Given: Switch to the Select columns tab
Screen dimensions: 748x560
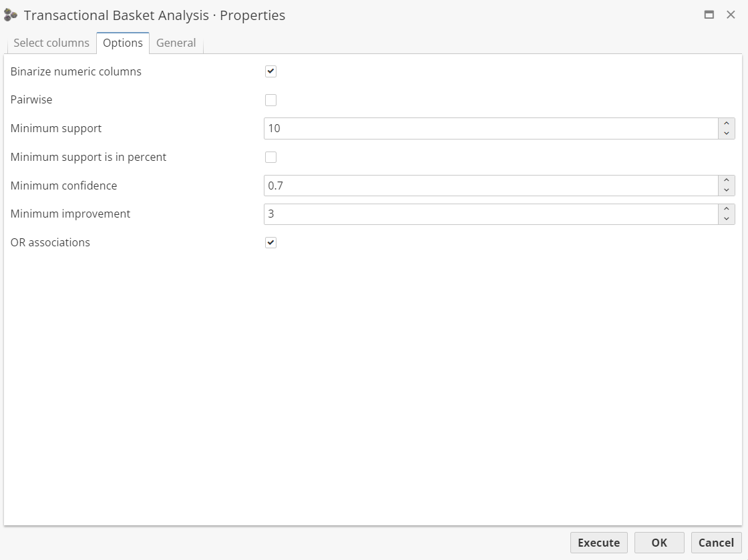Looking at the screenshot, I should coord(51,43).
